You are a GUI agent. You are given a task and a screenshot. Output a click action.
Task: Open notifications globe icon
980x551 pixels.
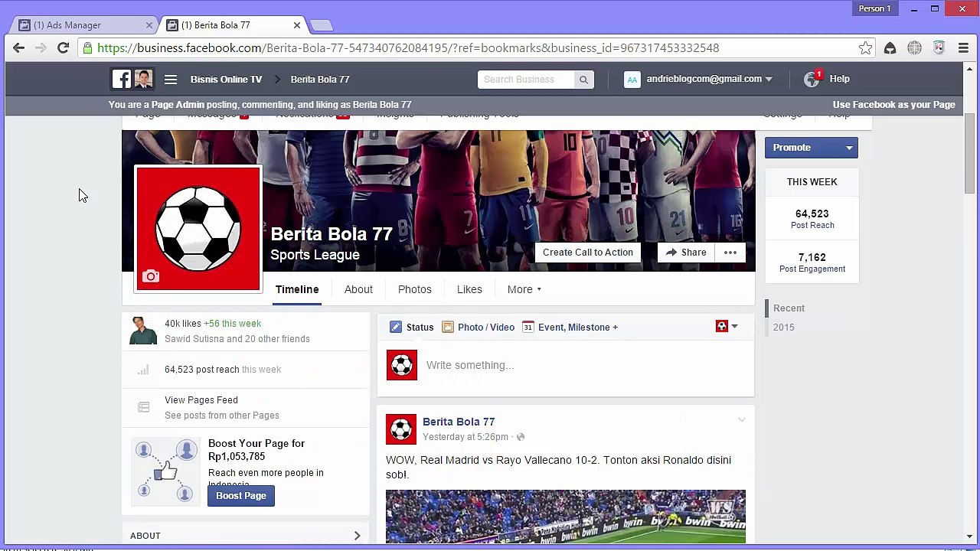(x=812, y=79)
